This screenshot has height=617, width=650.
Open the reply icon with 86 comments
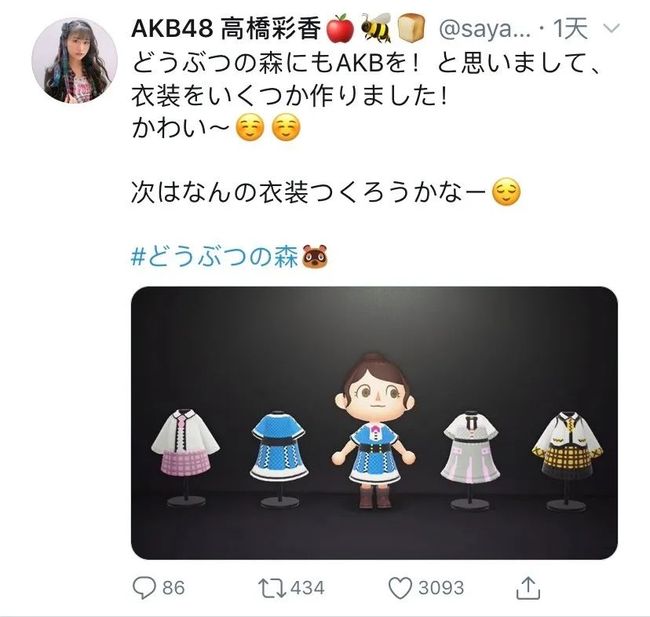click(144, 588)
